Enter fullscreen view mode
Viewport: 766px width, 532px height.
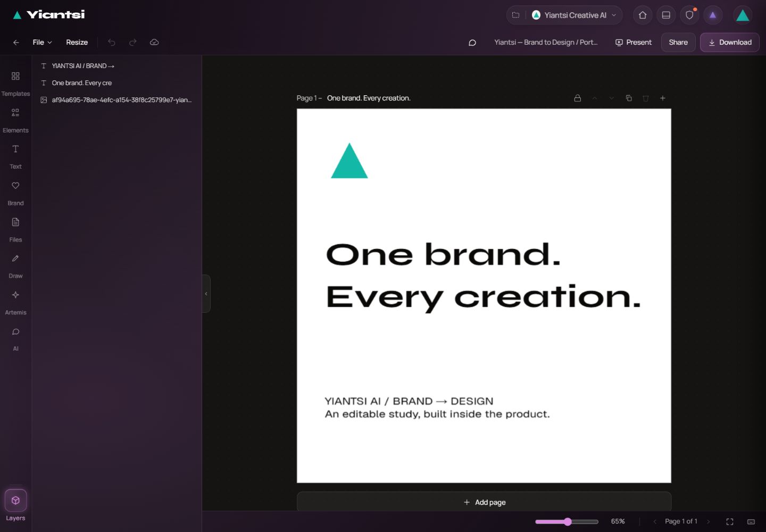[x=730, y=522]
